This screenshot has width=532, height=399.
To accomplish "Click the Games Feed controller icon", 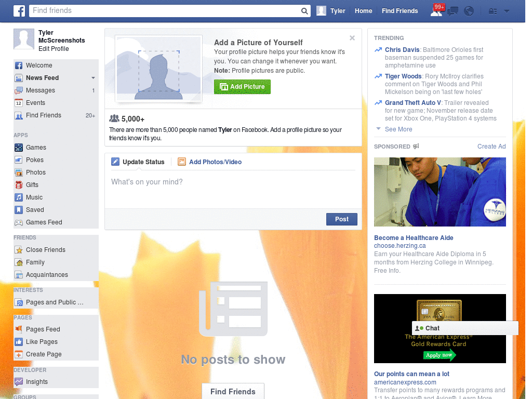I will [x=19, y=222].
